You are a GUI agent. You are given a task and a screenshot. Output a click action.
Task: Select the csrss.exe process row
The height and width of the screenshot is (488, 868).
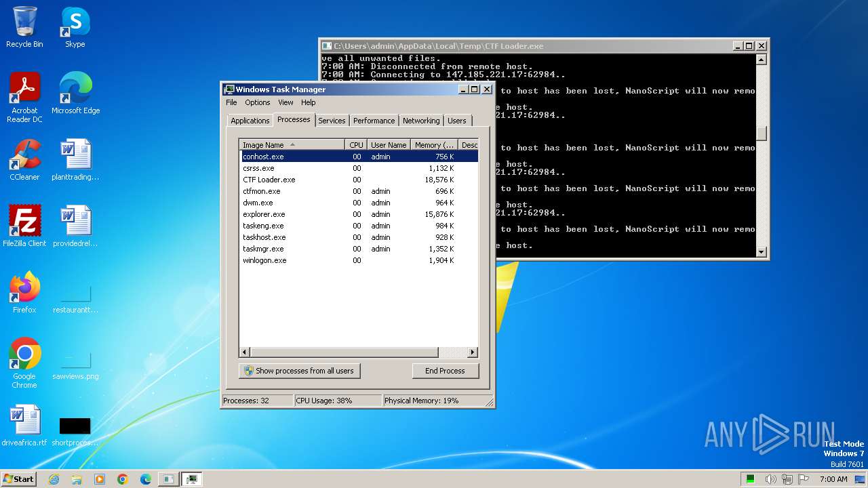[359, 168]
